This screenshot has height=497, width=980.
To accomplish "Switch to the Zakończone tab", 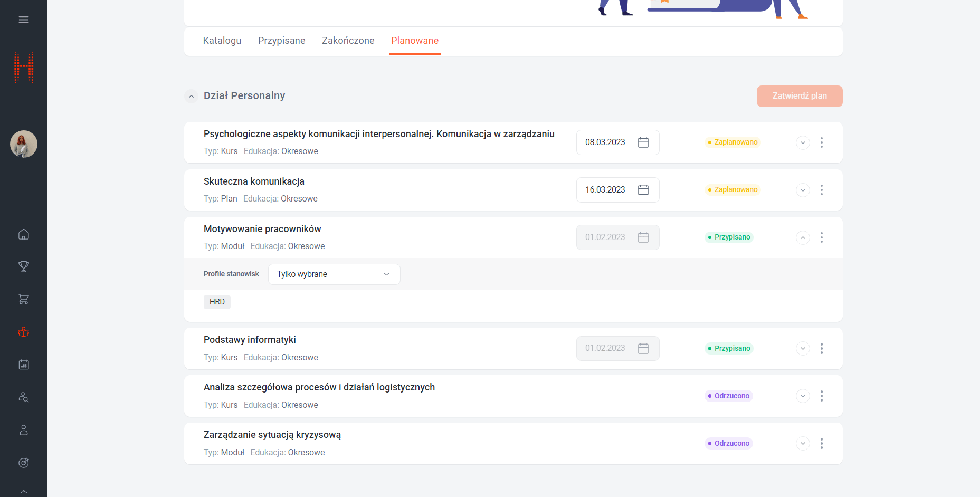I will (x=348, y=41).
